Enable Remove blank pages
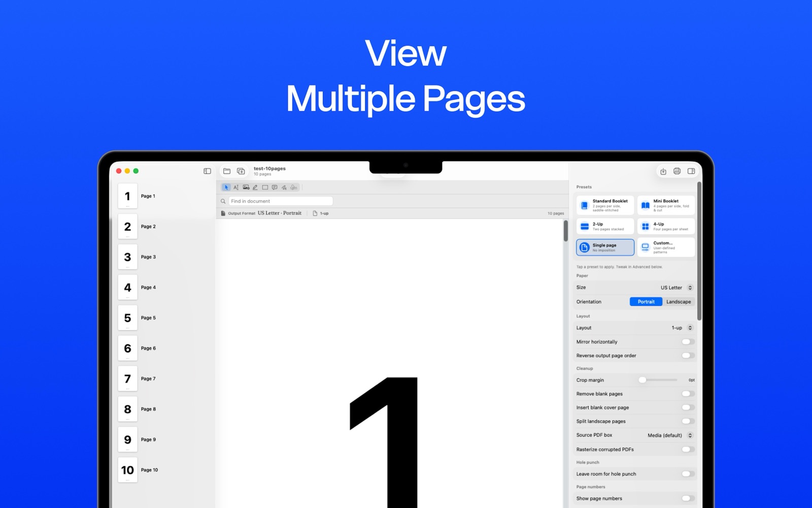Viewport: 812px width, 508px height. pos(688,394)
